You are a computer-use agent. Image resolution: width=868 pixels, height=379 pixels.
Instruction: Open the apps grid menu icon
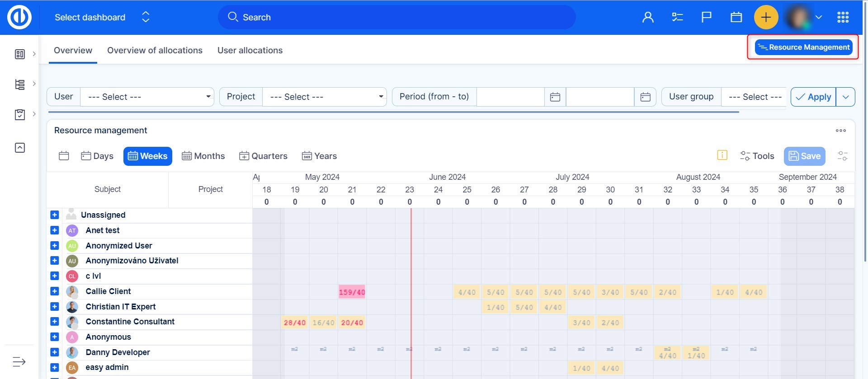pos(843,18)
